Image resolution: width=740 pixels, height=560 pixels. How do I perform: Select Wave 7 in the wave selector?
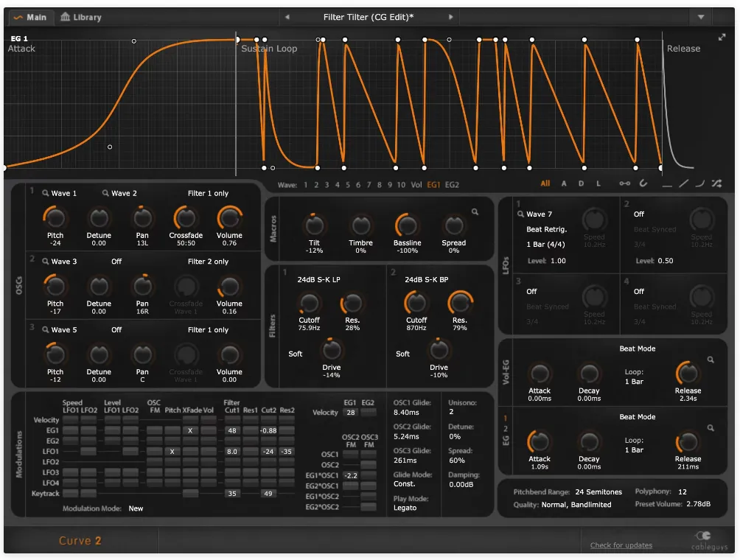click(369, 184)
